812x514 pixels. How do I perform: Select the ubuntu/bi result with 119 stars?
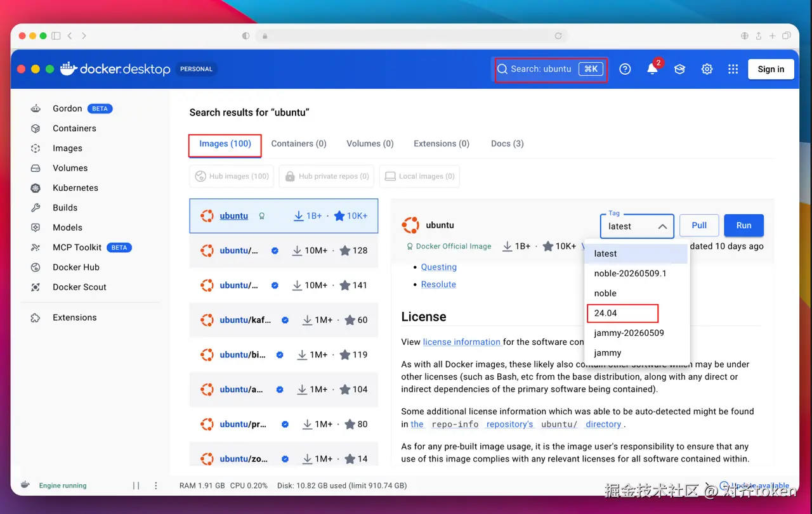[x=284, y=355]
